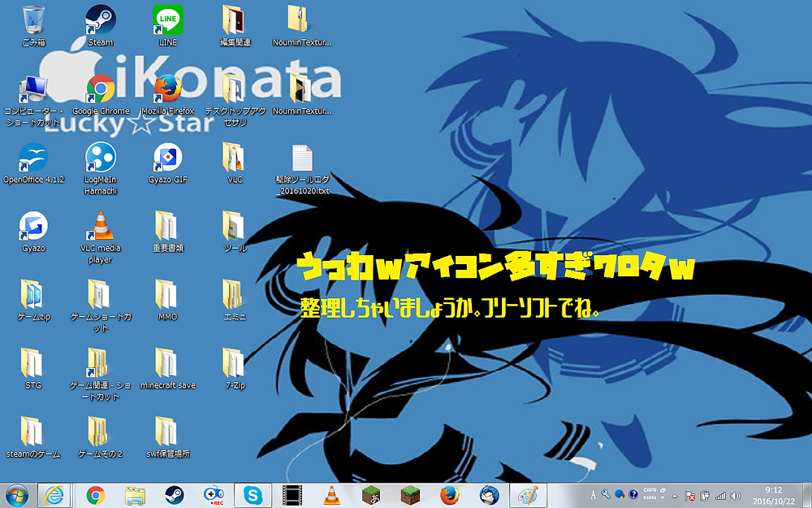The image size is (812, 508).
Task: Restore language bar via small window icon
Action: point(663,490)
